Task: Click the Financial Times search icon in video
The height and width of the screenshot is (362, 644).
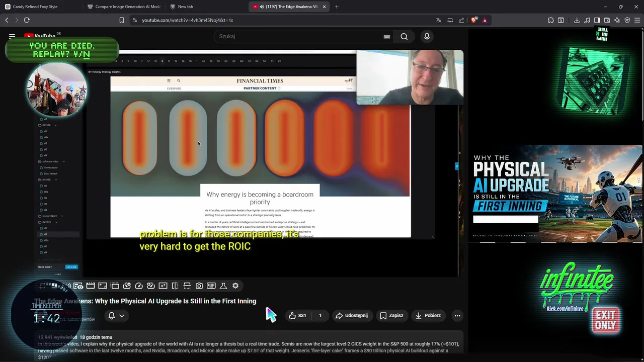Action: (178, 80)
